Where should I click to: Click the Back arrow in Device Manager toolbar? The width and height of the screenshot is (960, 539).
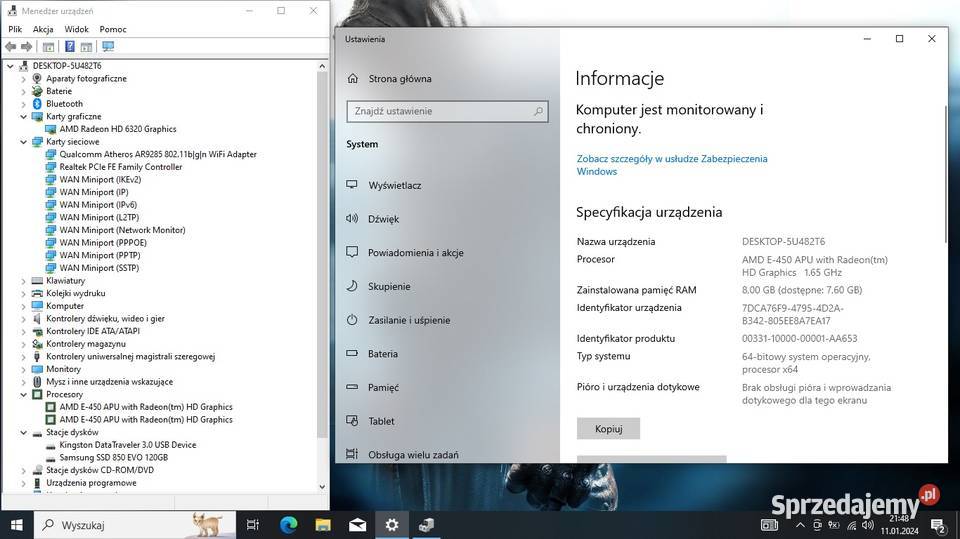tap(10, 47)
